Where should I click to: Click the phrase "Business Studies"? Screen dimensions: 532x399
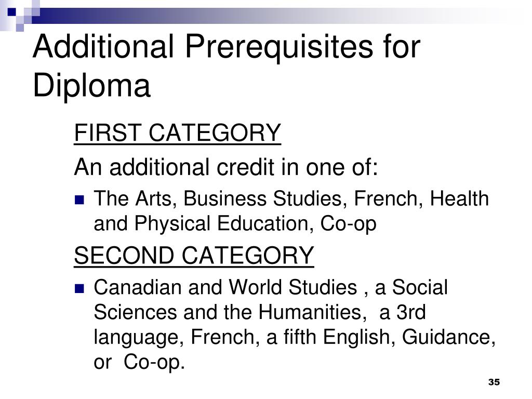tap(262, 198)
